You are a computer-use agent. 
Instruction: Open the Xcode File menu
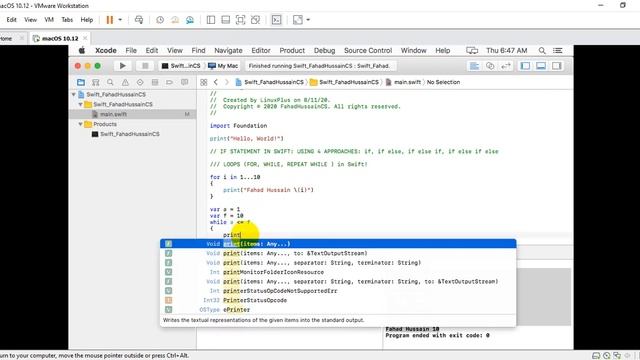coord(131,51)
